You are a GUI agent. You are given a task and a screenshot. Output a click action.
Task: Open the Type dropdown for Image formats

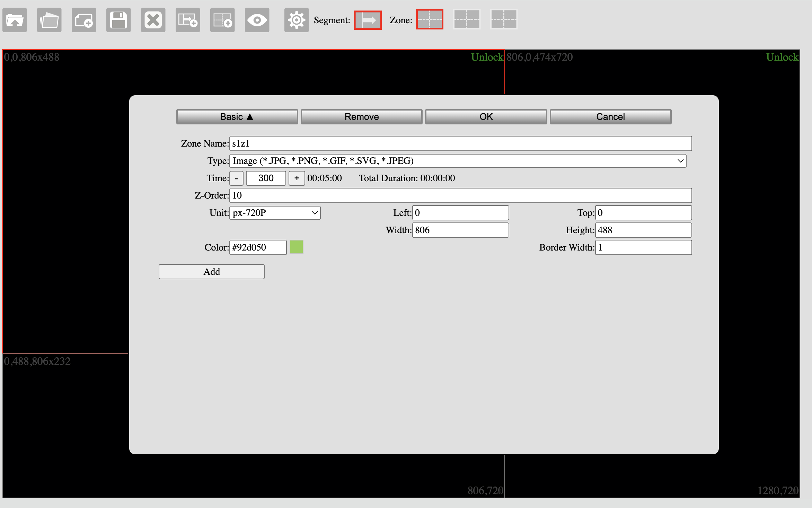coord(458,161)
